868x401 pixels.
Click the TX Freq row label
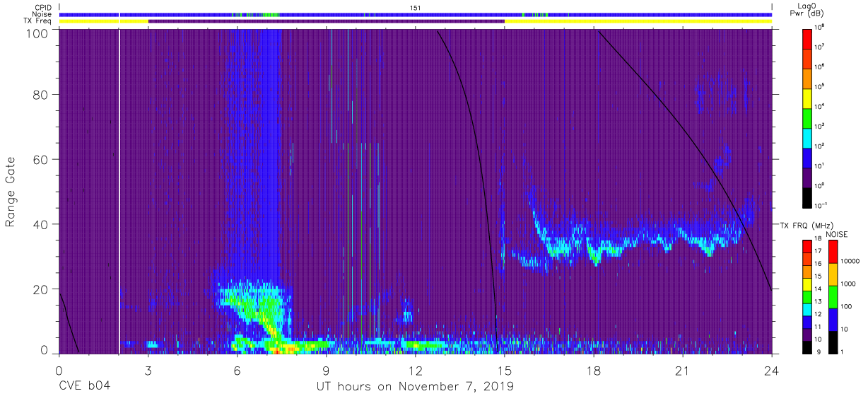tap(37, 21)
